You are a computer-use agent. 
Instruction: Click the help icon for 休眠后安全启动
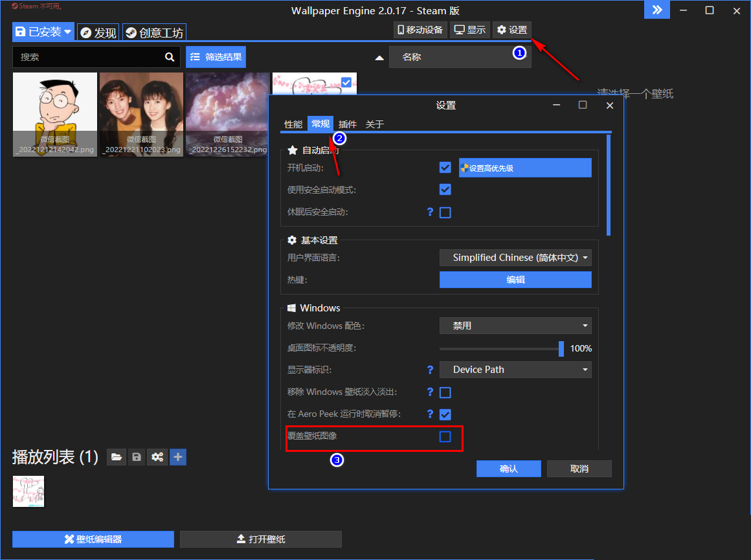(x=430, y=212)
